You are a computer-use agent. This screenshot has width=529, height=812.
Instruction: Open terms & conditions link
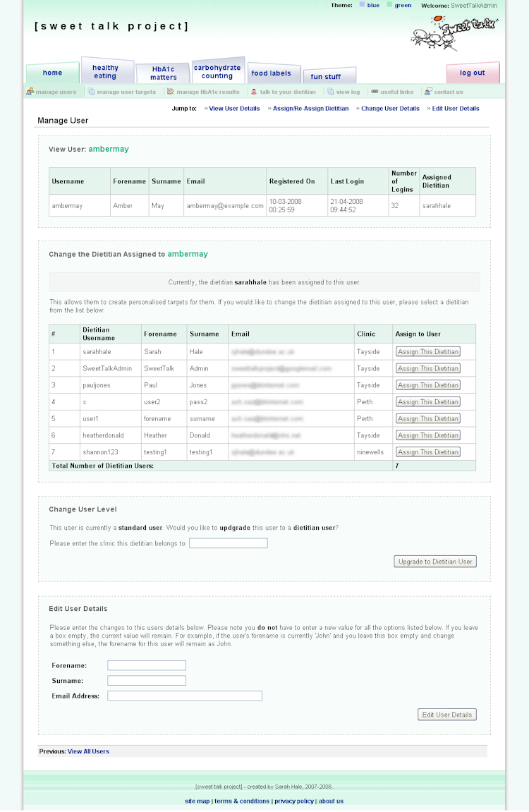click(242, 801)
